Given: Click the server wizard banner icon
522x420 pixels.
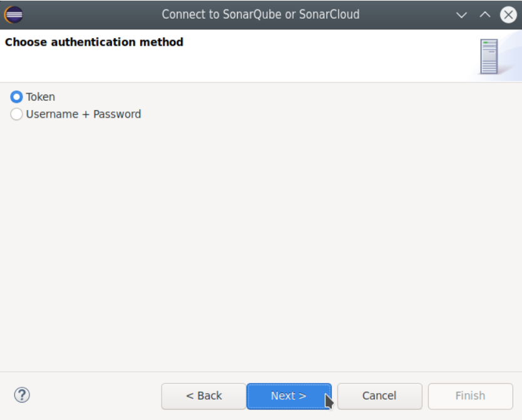Looking at the screenshot, I should click(x=489, y=57).
